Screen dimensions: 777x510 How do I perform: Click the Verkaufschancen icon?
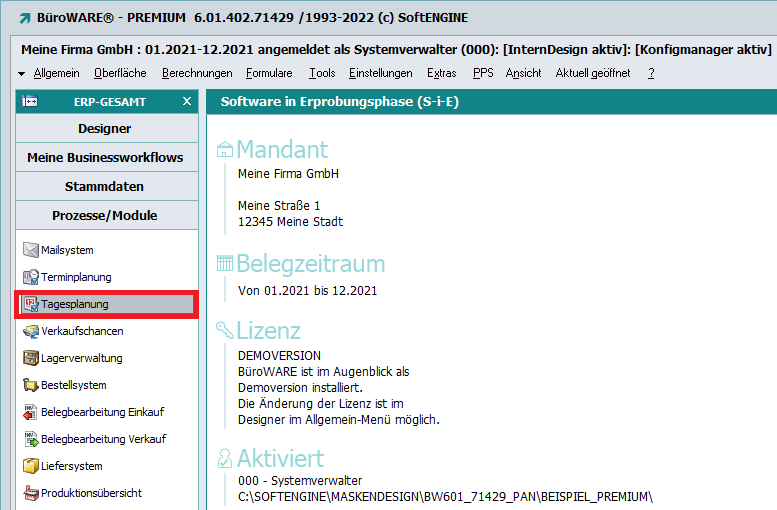pos(31,331)
